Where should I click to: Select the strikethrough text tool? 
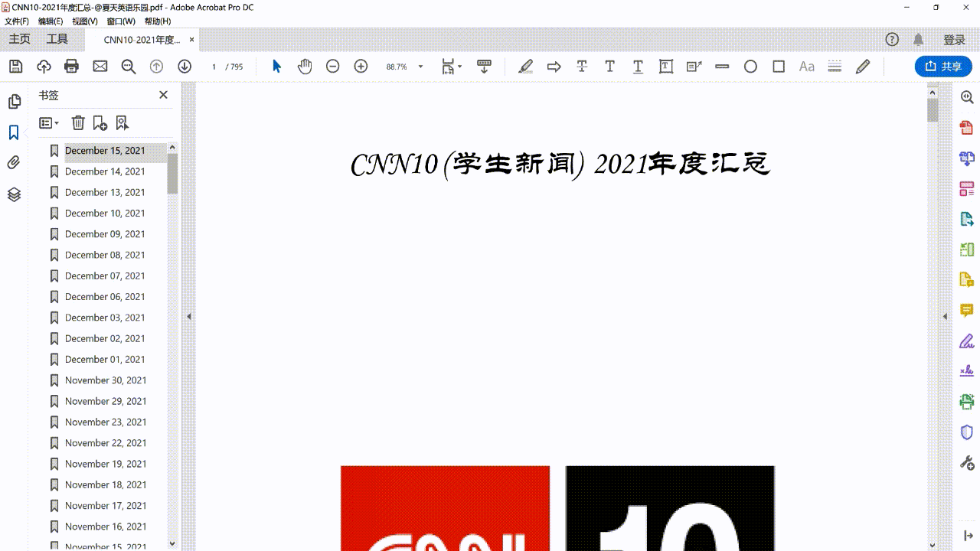[582, 67]
